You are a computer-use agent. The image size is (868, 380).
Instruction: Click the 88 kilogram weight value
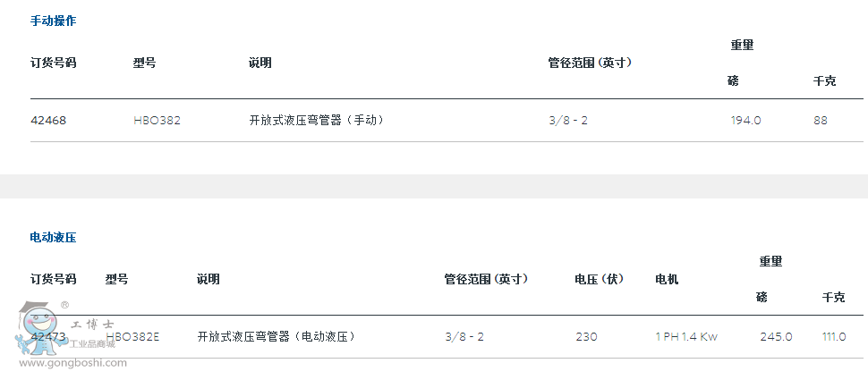(821, 120)
